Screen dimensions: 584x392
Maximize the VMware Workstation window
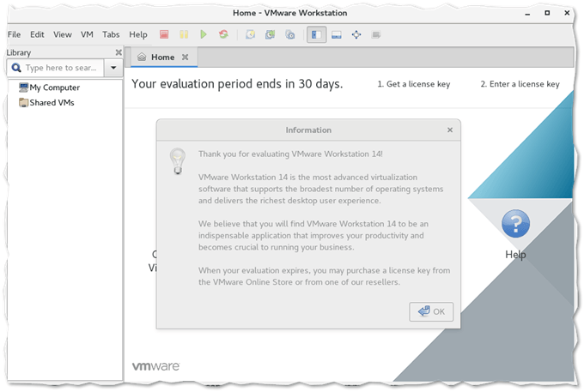547,13
